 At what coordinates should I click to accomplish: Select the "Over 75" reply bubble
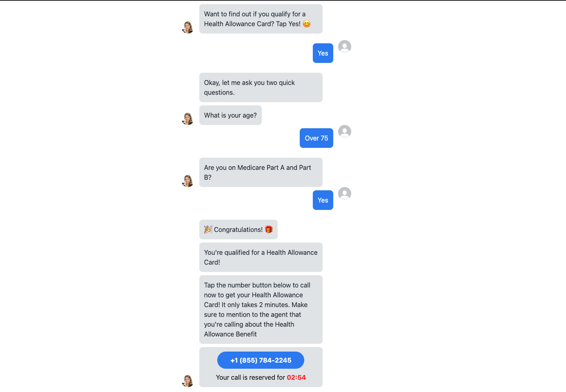(x=316, y=138)
